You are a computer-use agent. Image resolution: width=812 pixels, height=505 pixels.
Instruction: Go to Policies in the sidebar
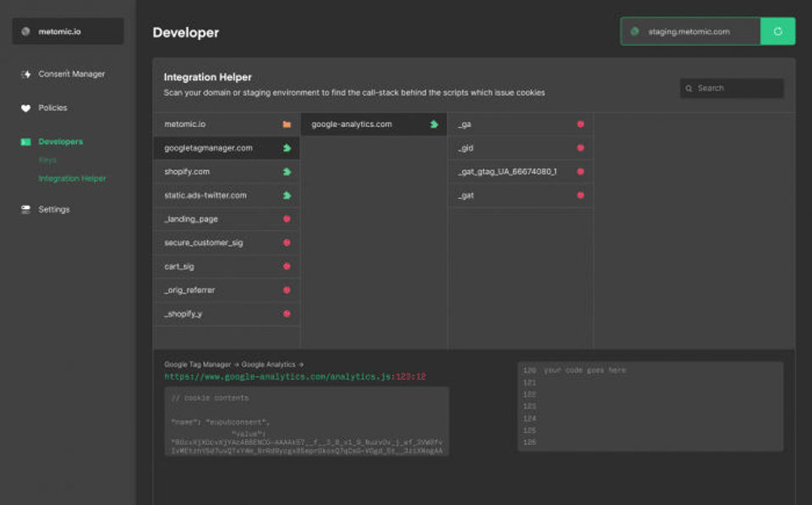point(52,107)
